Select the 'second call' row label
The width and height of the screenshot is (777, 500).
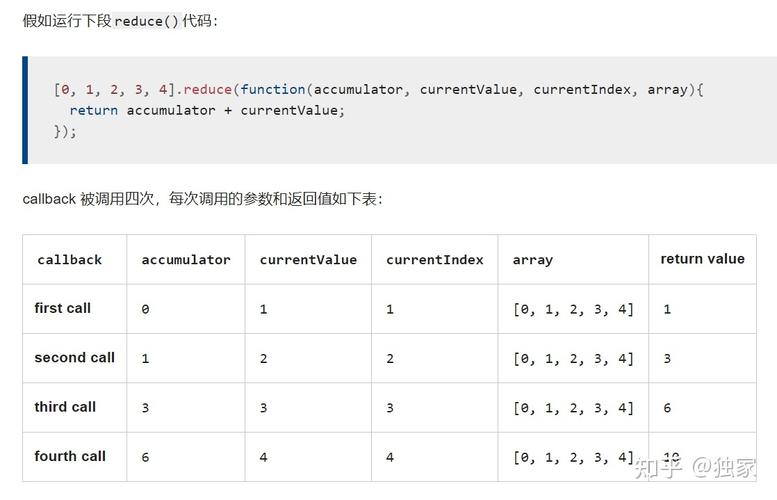pyautogui.click(x=74, y=358)
